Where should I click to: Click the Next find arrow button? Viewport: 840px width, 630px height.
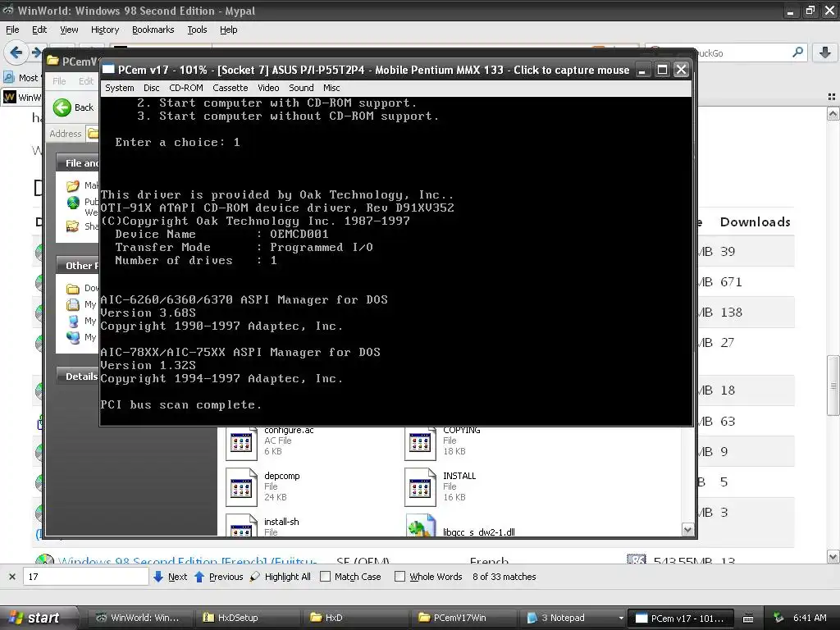[171, 577]
